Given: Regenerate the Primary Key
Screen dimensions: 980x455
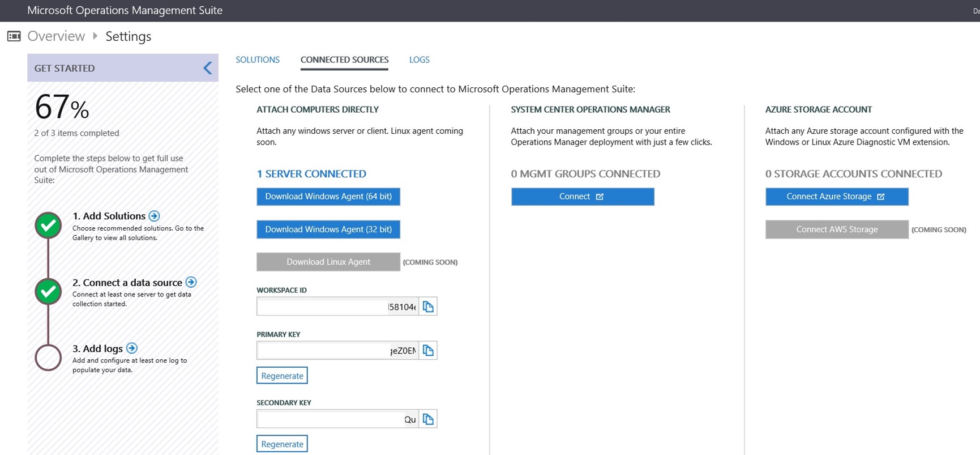Looking at the screenshot, I should tap(282, 376).
